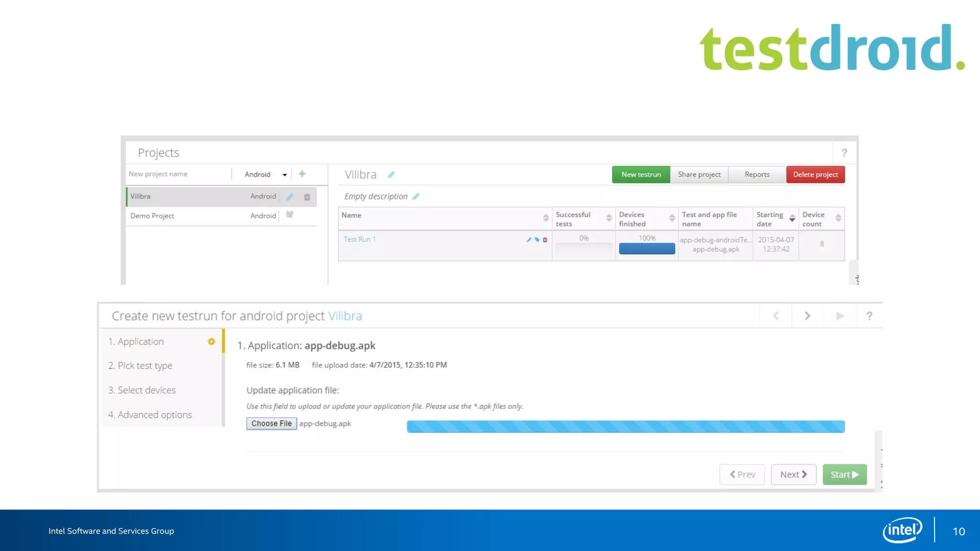This screenshot has width=980, height=551.
Task: Click tag icon for Test Run 1
Action: (537, 240)
